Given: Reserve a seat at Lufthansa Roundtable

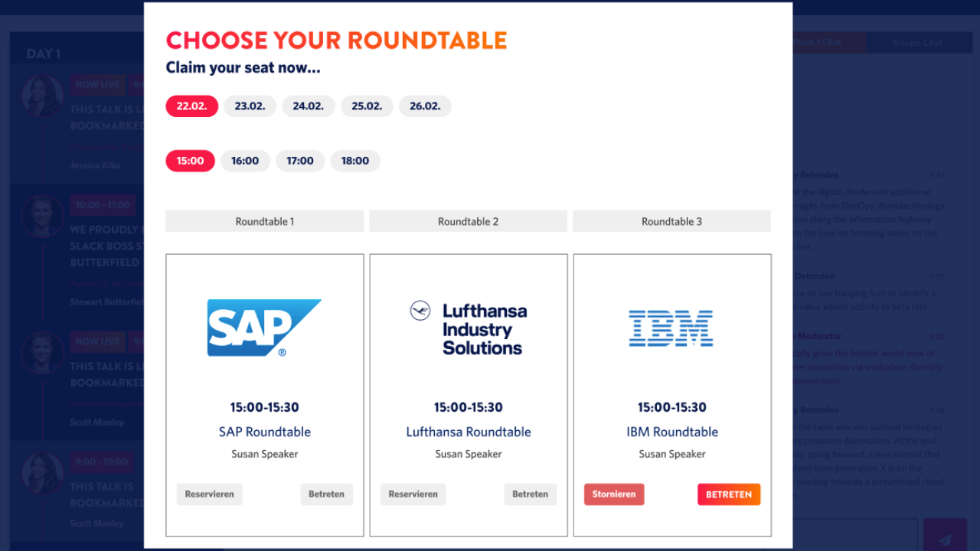Looking at the screenshot, I should [413, 494].
